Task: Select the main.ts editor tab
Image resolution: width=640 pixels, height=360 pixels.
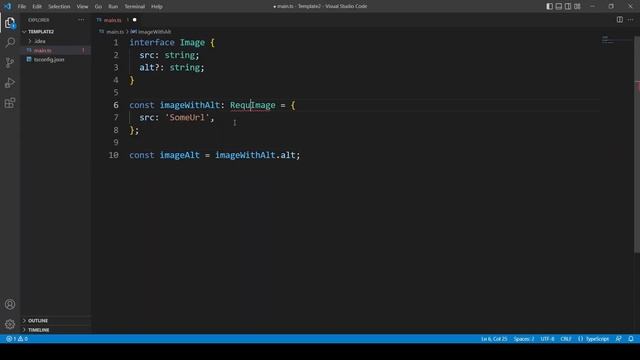Action: tap(116, 20)
